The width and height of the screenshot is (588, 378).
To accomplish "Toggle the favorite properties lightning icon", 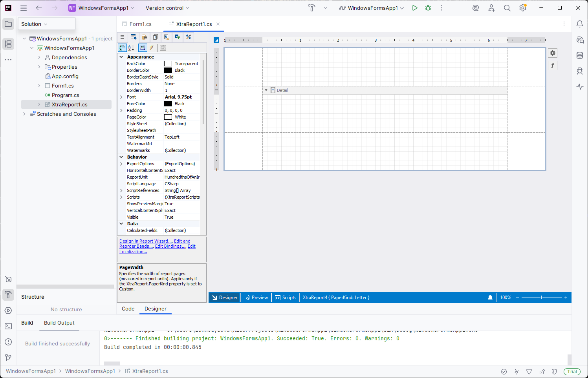I will [x=152, y=47].
